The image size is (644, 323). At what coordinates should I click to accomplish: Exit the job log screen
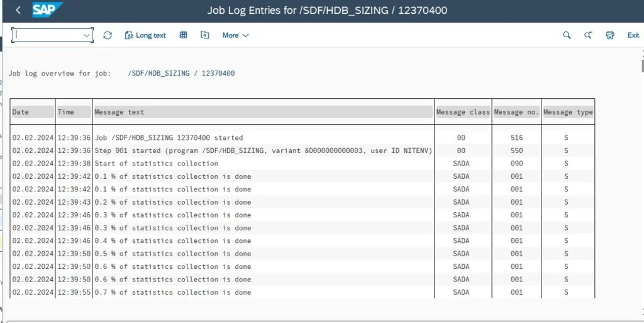click(633, 35)
